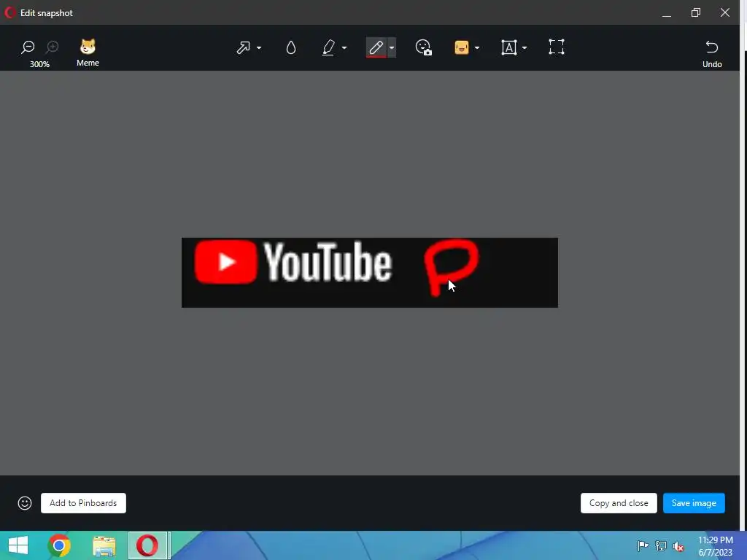The width and height of the screenshot is (747, 560).
Task: Select the Blur droplet tool
Action: click(x=291, y=47)
